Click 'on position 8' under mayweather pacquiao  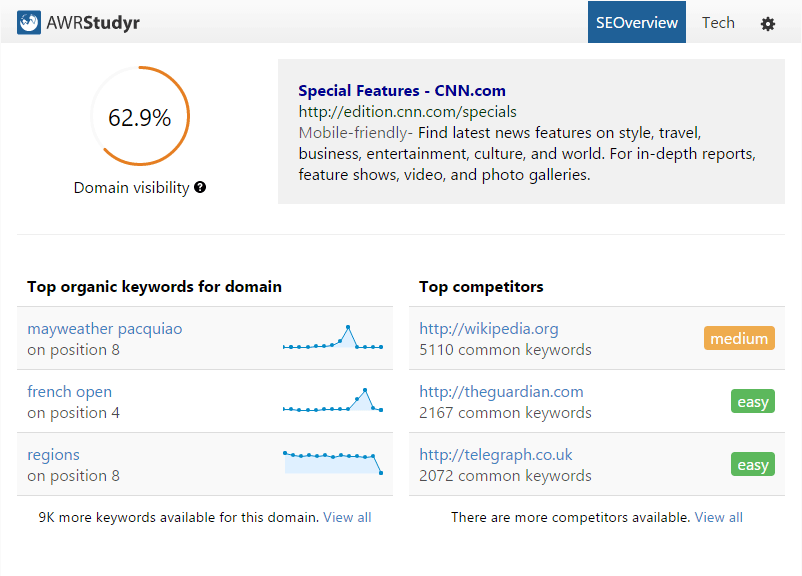73,349
